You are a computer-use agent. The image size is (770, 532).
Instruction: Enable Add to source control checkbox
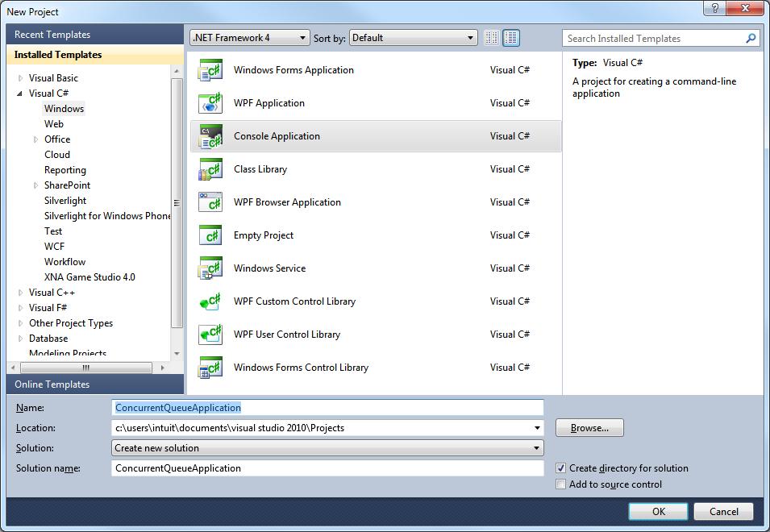[x=561, y=484]
